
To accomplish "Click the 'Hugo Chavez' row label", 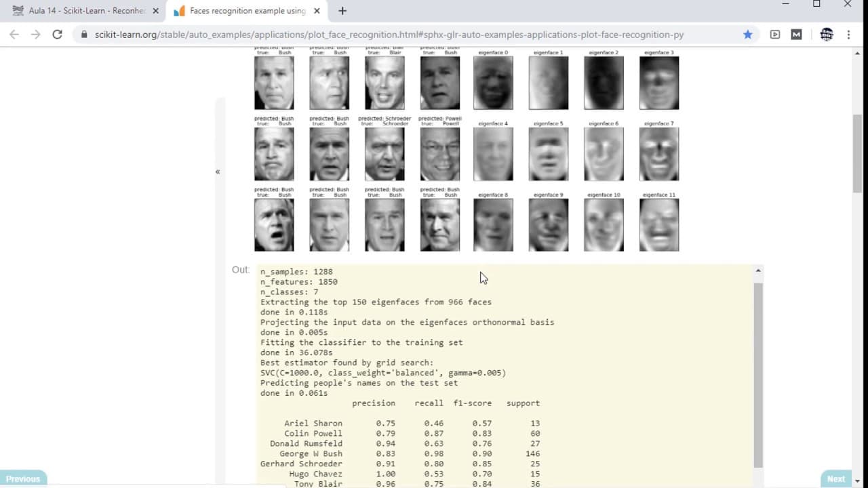I will click(315, 474).
